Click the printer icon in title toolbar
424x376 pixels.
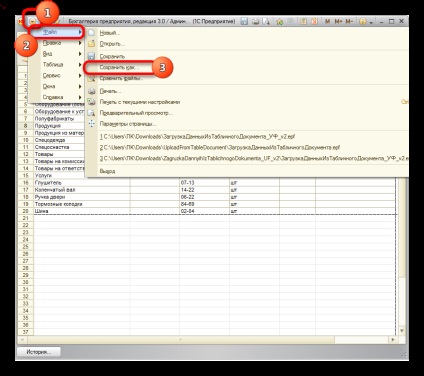pyautogui.click(x=256, y=21)
